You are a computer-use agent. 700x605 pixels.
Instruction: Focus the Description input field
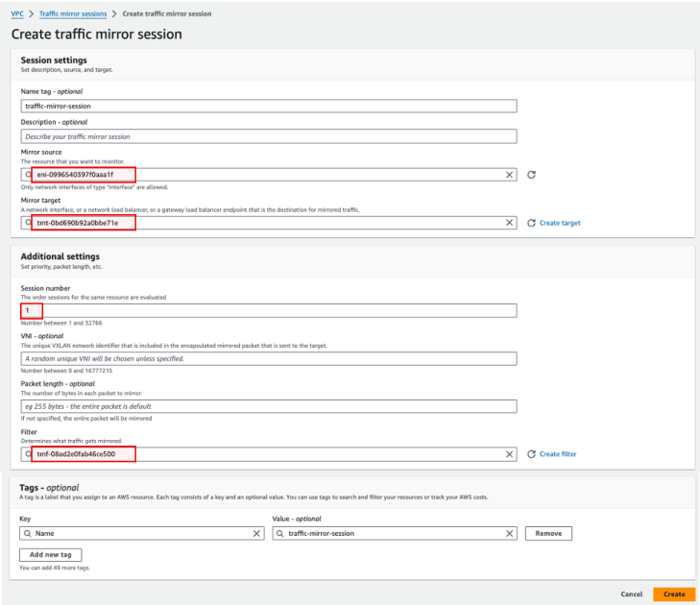pyautogui.click(x=269, y=136)
